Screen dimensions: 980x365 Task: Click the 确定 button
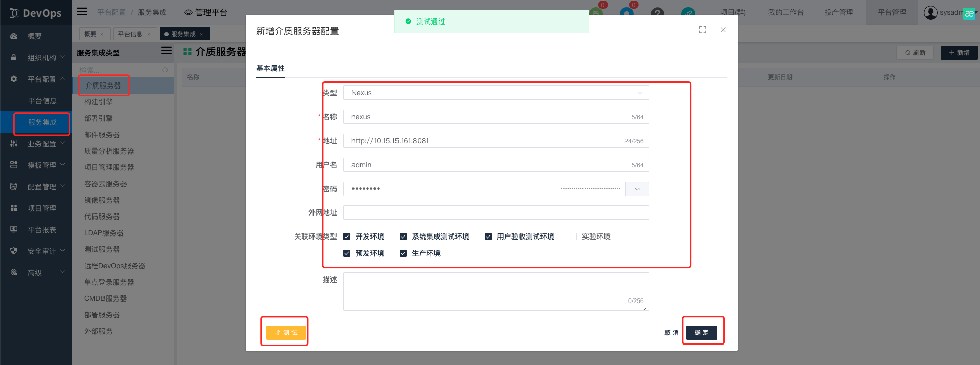coord(702,333)
